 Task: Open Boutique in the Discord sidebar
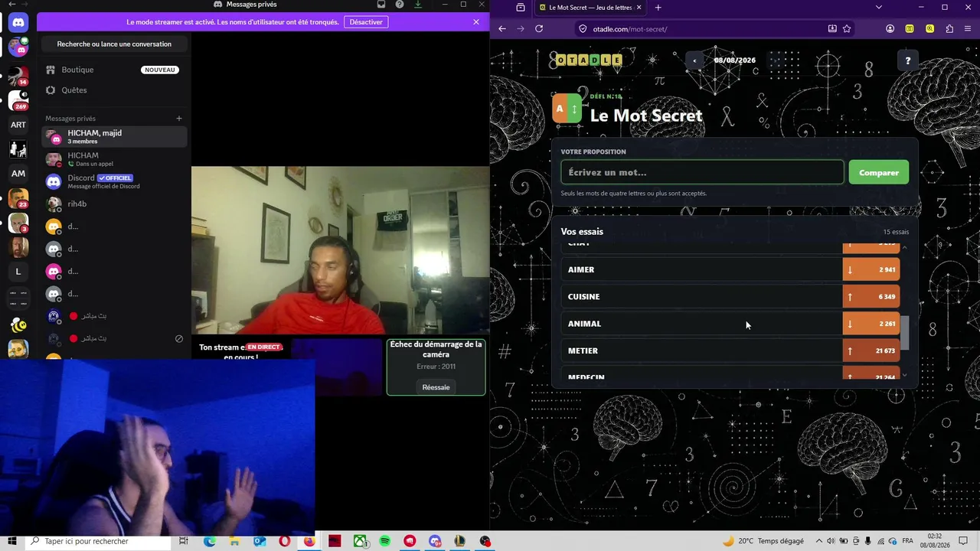pyautogui.click(x=114, y=70)
